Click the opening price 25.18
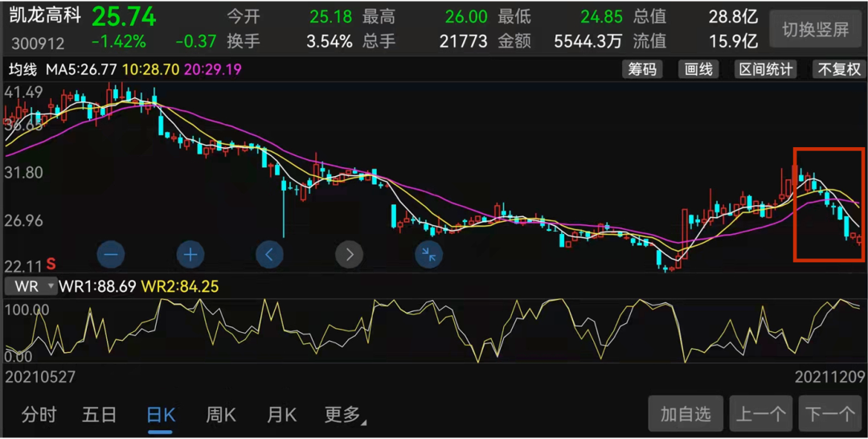868x439 pixels. (330, 17)
